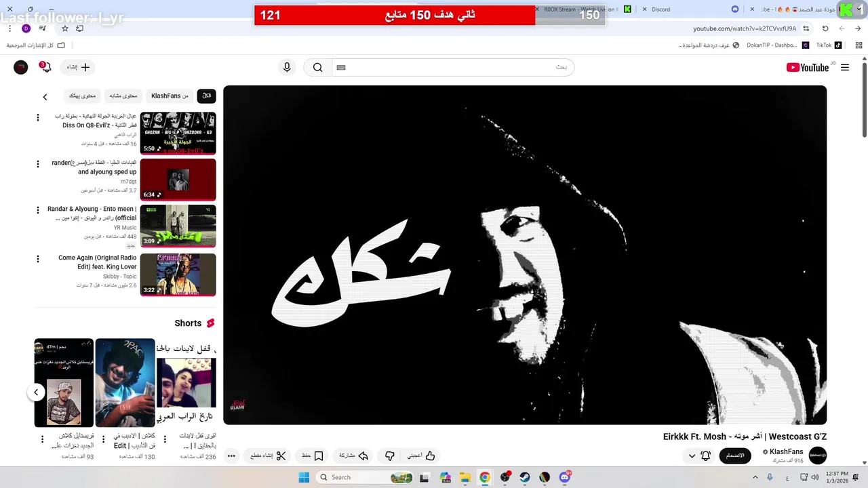Open options for Diss On Q8-Evil'z video
Viewport: 868px width, 488px height.
point(38,117)
